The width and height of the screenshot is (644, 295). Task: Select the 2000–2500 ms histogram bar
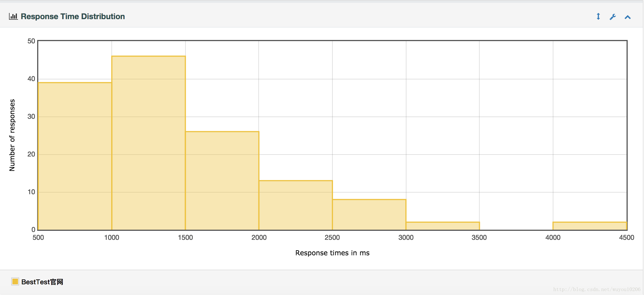tap(296, 205)
